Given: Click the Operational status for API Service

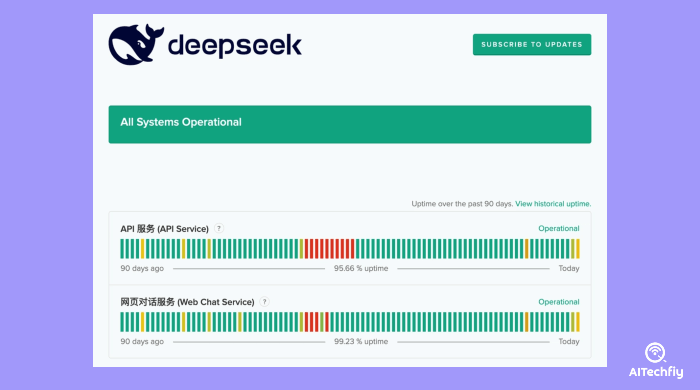Looking at the screenshot, I should tap(558, 228).
